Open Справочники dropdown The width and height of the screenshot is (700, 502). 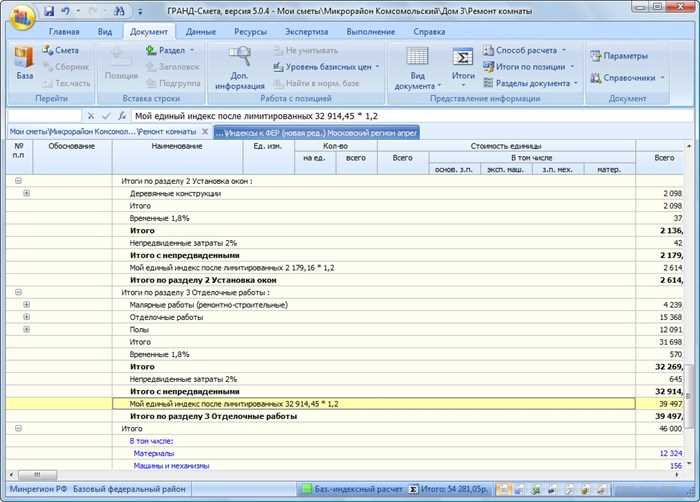tap(628, 77)
